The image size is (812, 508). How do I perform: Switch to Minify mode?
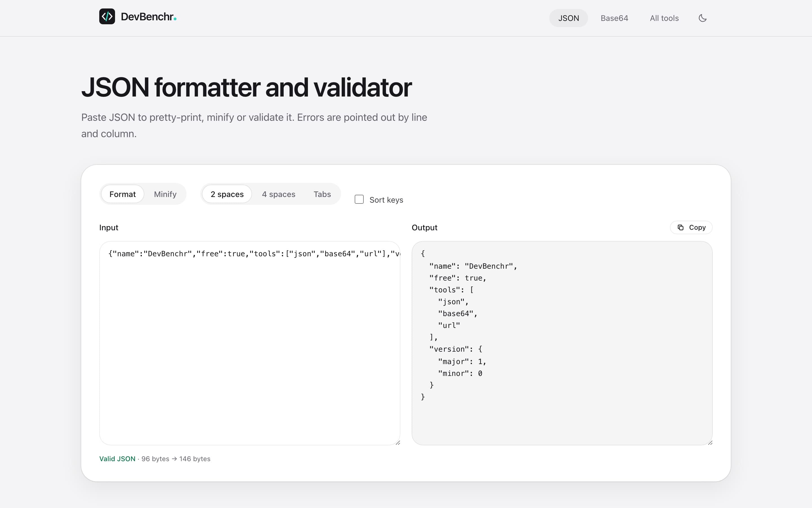click(165, 194)
